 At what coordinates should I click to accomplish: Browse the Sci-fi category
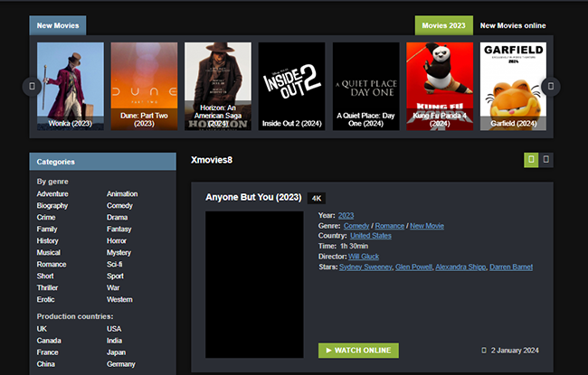tap(114, 264)
